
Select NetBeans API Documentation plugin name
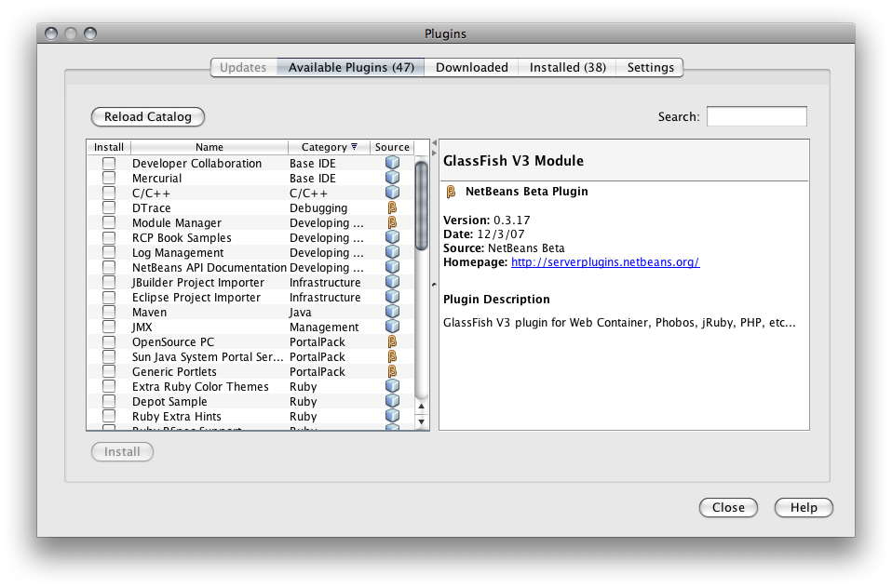209,267
